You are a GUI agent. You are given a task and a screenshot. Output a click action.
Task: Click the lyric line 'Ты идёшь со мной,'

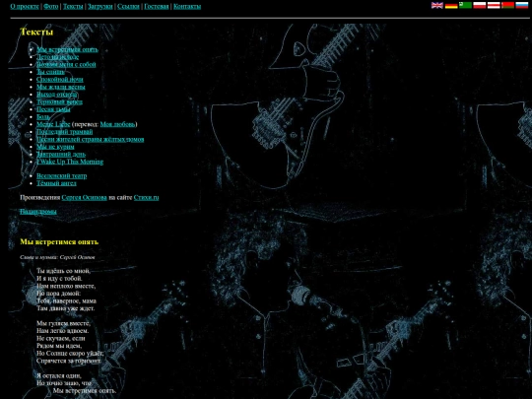coord(63,271)
